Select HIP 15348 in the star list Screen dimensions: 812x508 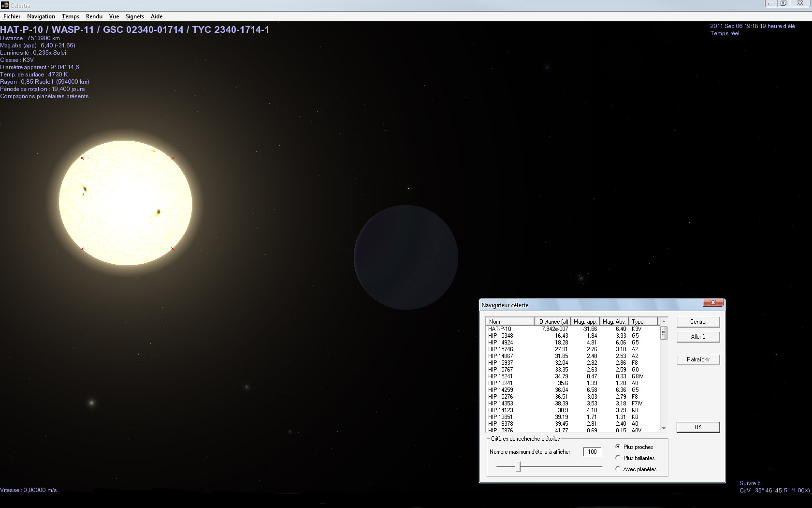[573, 336]
